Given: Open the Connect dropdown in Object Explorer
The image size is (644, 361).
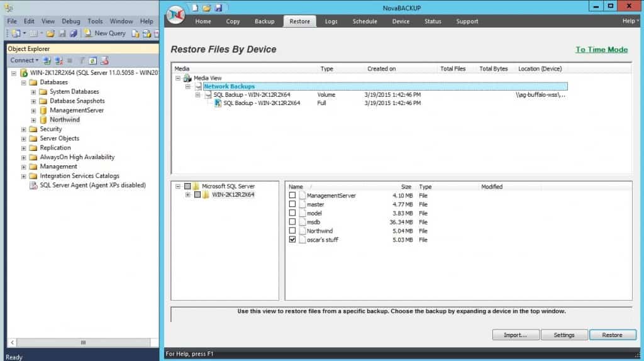Looking at the screenshot, I should pyautogui.click(x=25, y=60).
